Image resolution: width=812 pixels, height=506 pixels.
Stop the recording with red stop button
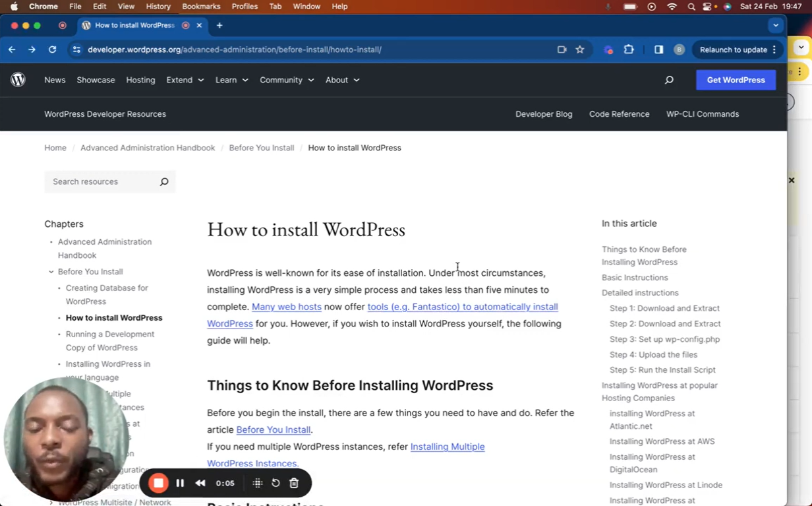coord(158,483)
